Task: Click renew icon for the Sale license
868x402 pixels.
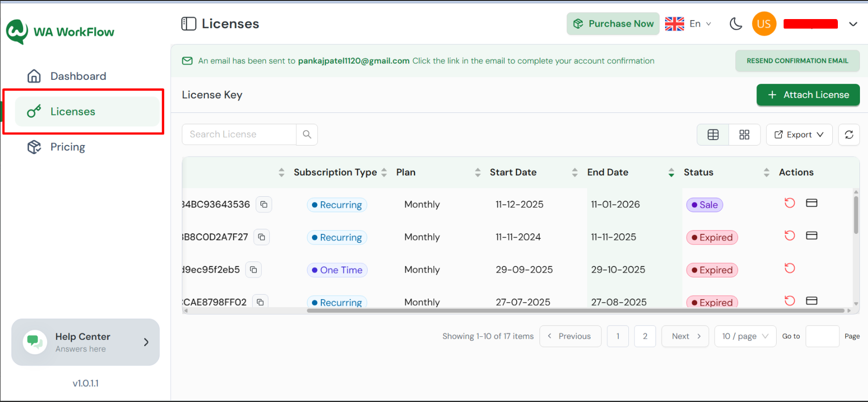Action: coord(790,203)
